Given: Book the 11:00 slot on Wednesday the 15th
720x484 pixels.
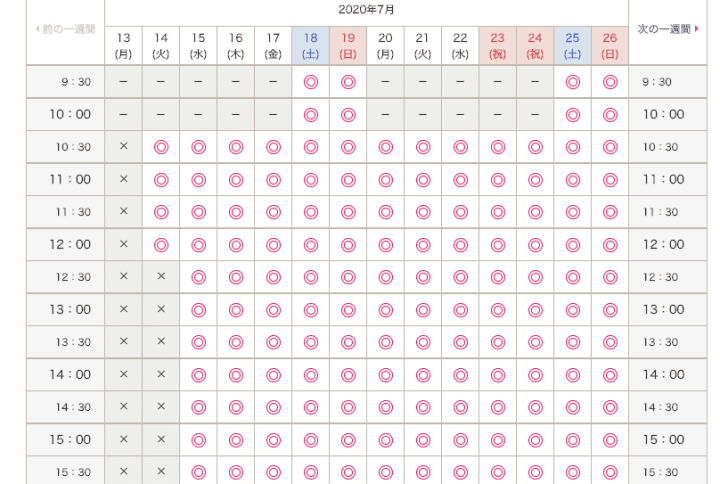Looking at the screenshot, I should [198, 179].
